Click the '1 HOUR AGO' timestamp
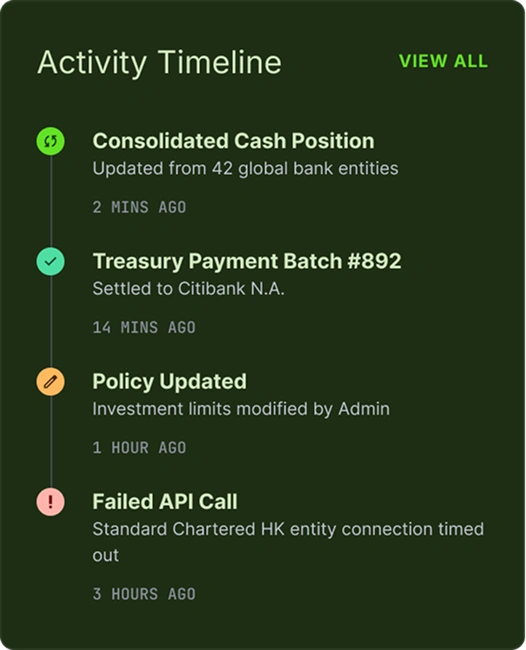This screenshot has width=526, height=650. (x=139, y=448)
